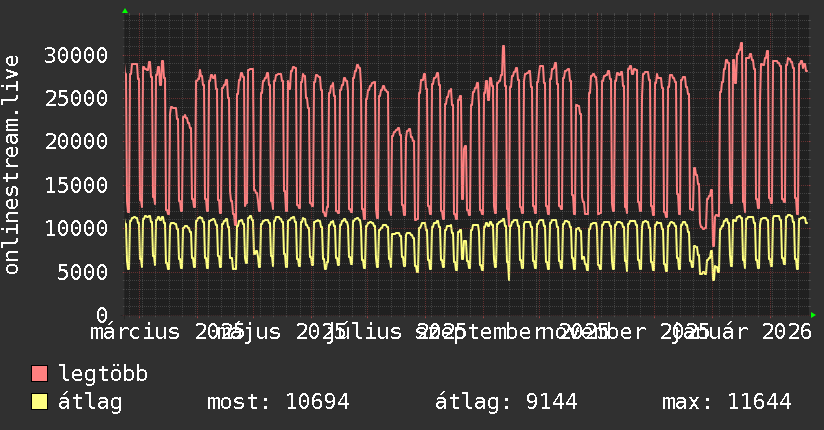
Task: Select the 'max: 11644' statistic value
Action: (726, 403)
